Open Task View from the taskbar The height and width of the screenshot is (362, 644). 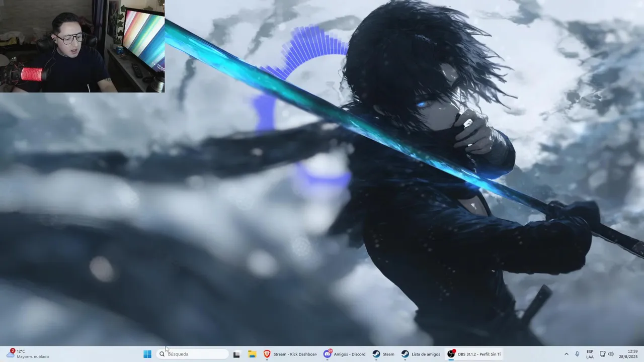tap(236, 354)
